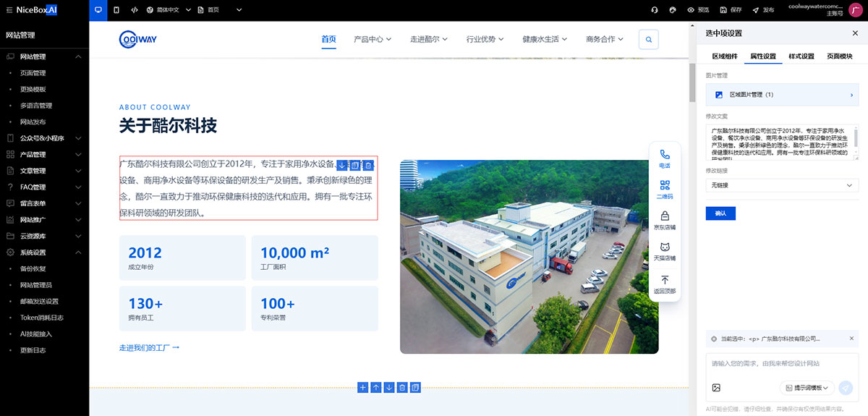Viewport: 868px width, 416px height.
Task: Open 网站管理员 in sidebar
Action: point(35,285)
